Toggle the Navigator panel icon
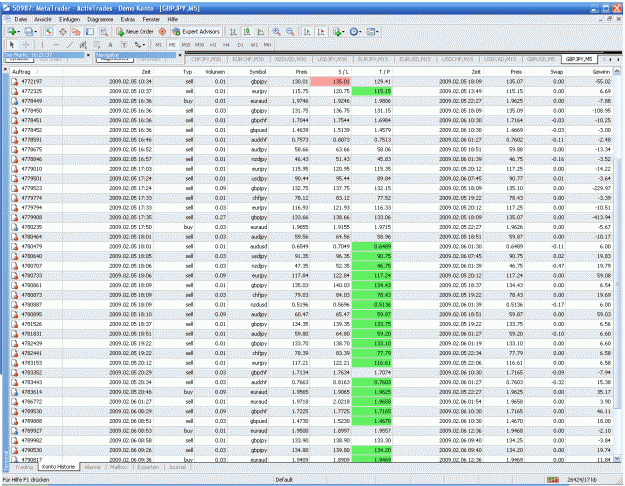The width and height of the screenshot is (625, 486). 76,31
